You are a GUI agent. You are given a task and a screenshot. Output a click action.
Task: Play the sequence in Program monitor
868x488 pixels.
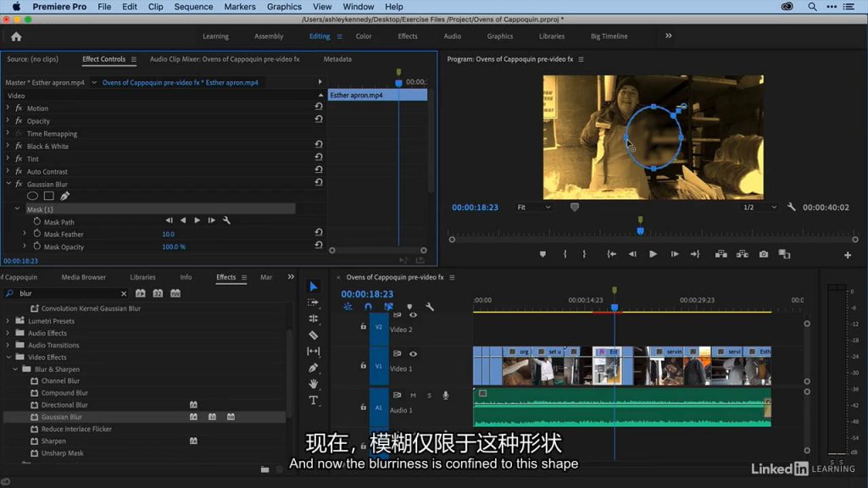click(654, 254)
